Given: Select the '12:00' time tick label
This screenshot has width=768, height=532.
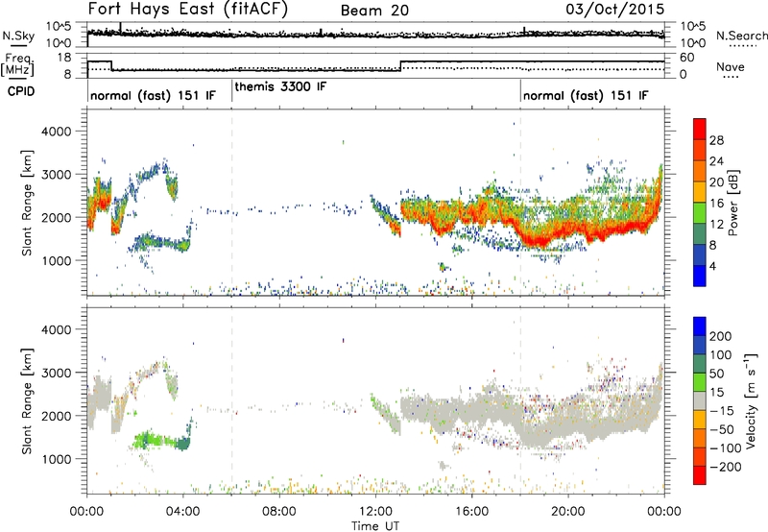Looking at the screenshot, I should (375, 512).
